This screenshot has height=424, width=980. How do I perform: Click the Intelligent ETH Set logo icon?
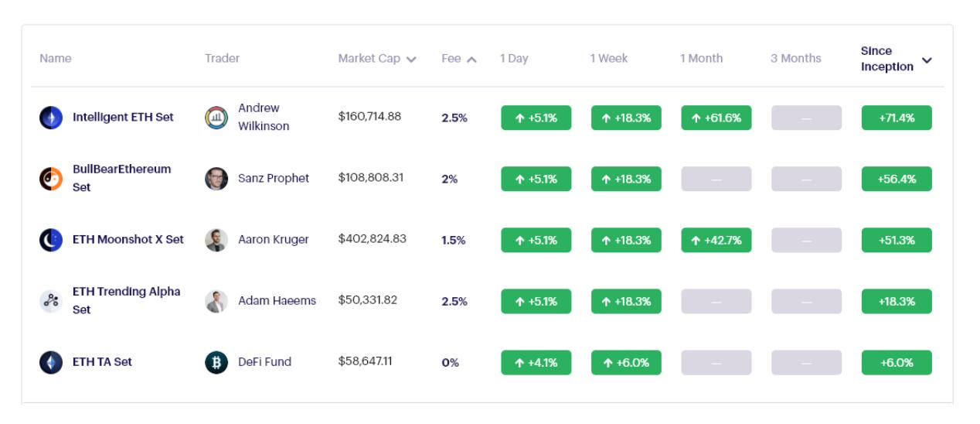tap(50, 118)
